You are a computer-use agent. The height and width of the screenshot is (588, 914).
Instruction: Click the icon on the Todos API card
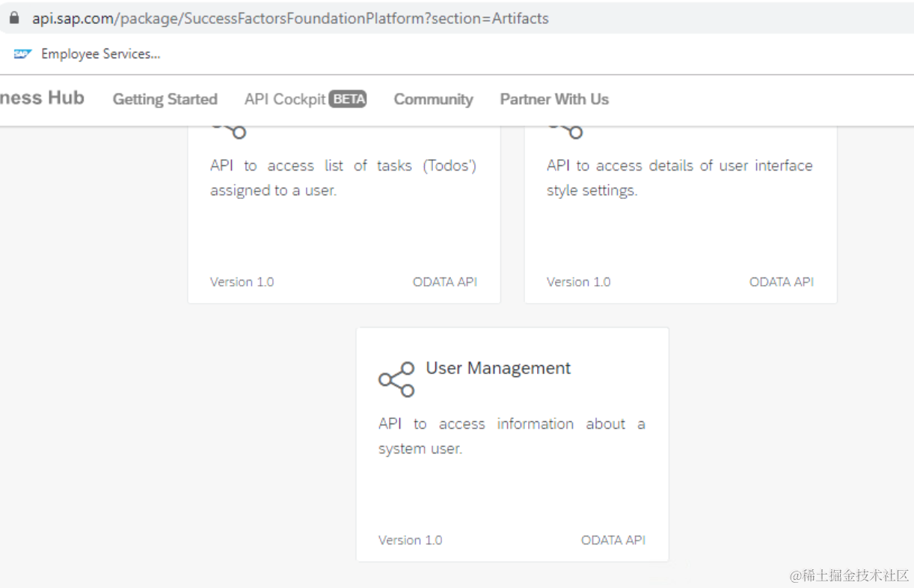(230, 130)
